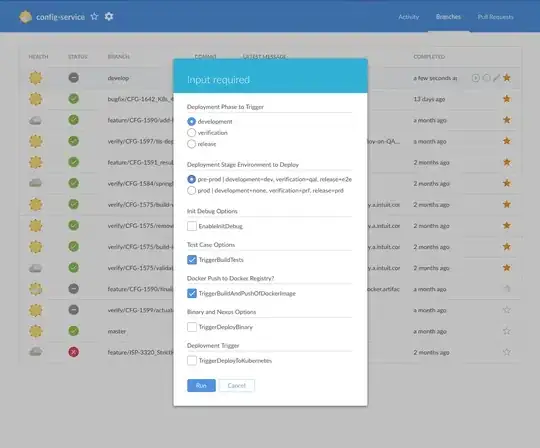Click the star in the bugfix/CFG-1642 row
The image size is (540, 448).
pyautogui.click(x=507, y=99)
